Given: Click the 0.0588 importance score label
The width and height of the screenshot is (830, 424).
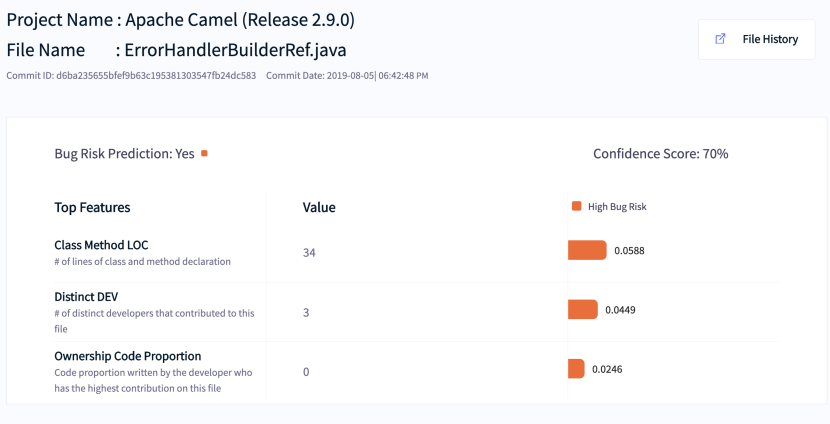Looking at the screenshot, I should [x=629, y=251].
